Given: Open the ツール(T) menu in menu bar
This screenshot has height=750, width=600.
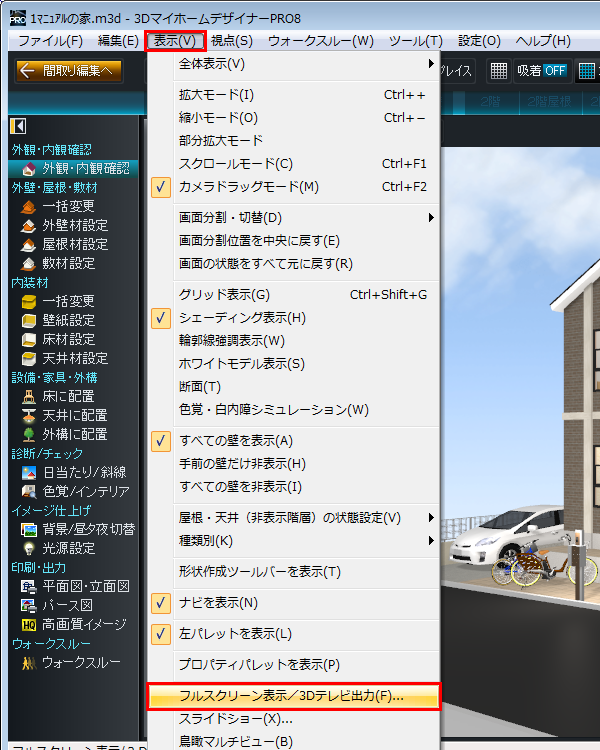Looking at the screenshot, I should click(x=415, y=41).
